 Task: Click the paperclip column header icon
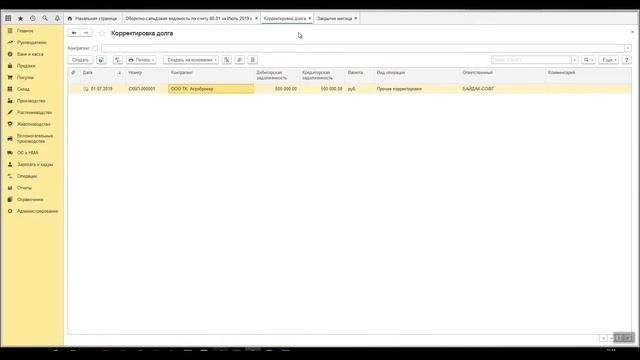point(73,73)
